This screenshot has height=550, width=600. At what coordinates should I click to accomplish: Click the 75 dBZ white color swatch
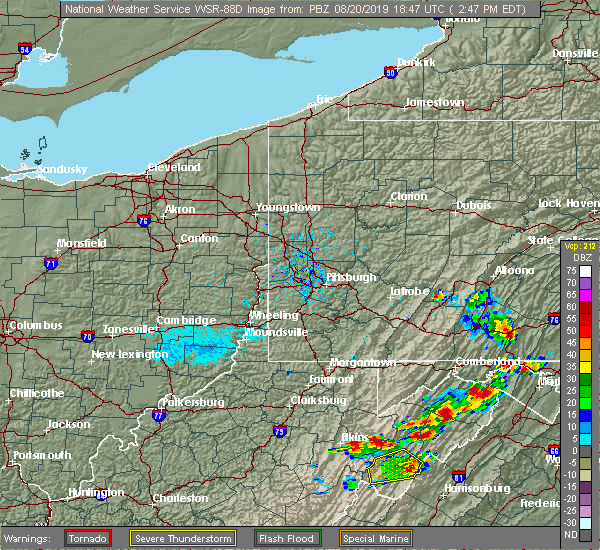point(585,271)
